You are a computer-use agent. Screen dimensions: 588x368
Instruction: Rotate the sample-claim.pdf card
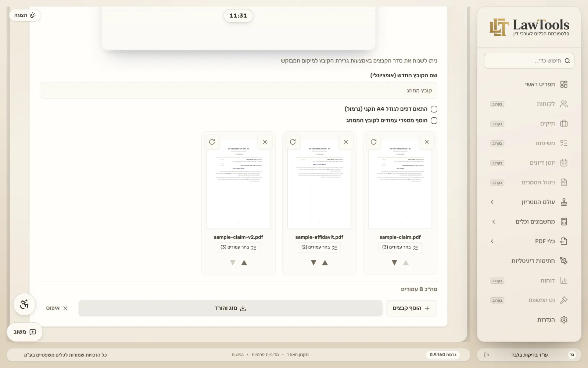coord(374,142)
